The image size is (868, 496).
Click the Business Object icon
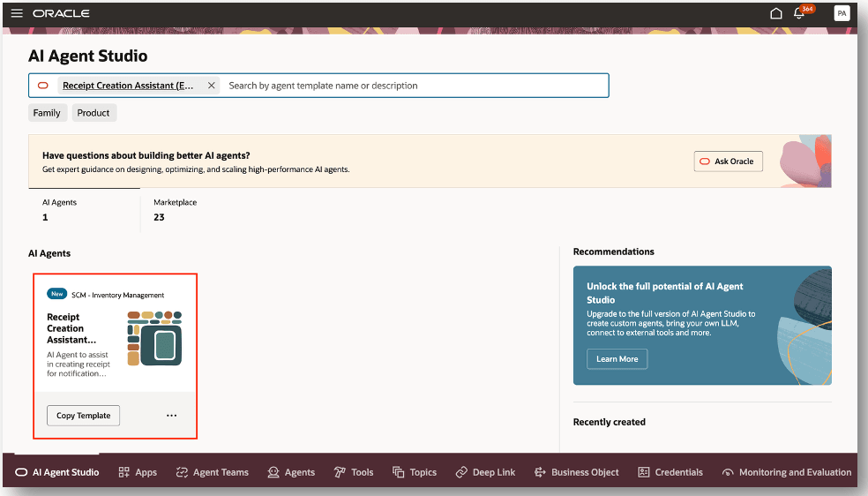540,472
